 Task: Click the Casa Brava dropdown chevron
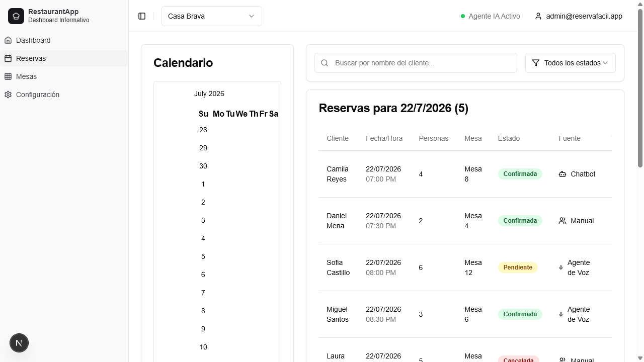(252, 16)
